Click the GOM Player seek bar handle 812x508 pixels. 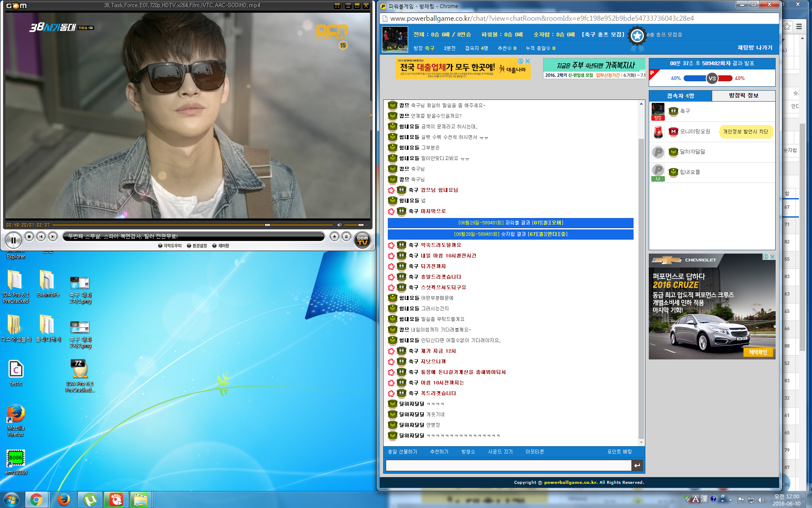coord(267,225)
